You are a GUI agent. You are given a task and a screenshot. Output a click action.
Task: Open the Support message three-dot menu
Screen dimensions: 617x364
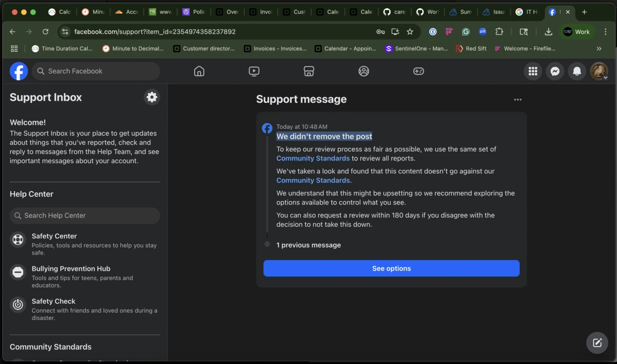[518, 100]
